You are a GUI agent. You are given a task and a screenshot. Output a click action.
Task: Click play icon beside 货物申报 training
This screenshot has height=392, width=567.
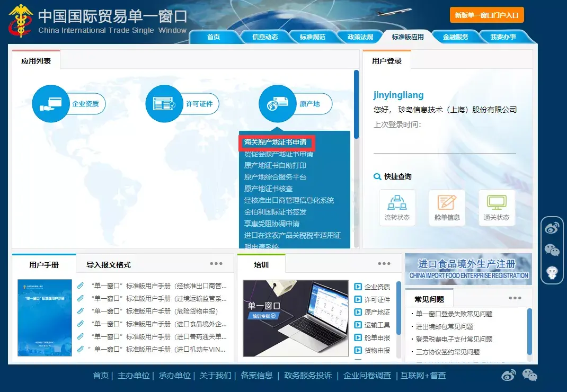[x=358, y=350]
